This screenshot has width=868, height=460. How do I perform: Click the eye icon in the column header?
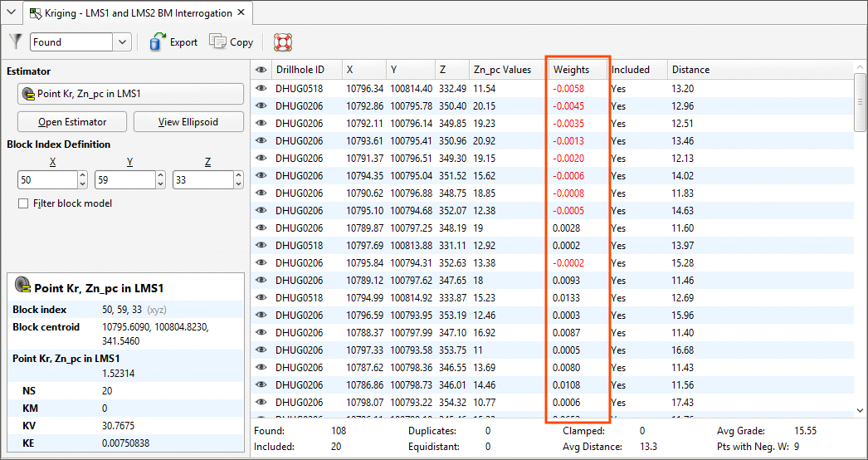click(x=261, y=70)
